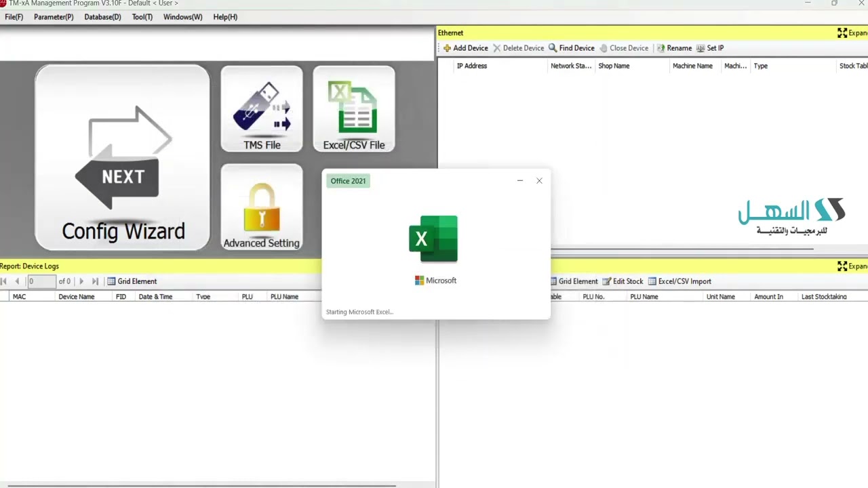Open the TMS File tile
868x488 pixels.
(262, 108)
